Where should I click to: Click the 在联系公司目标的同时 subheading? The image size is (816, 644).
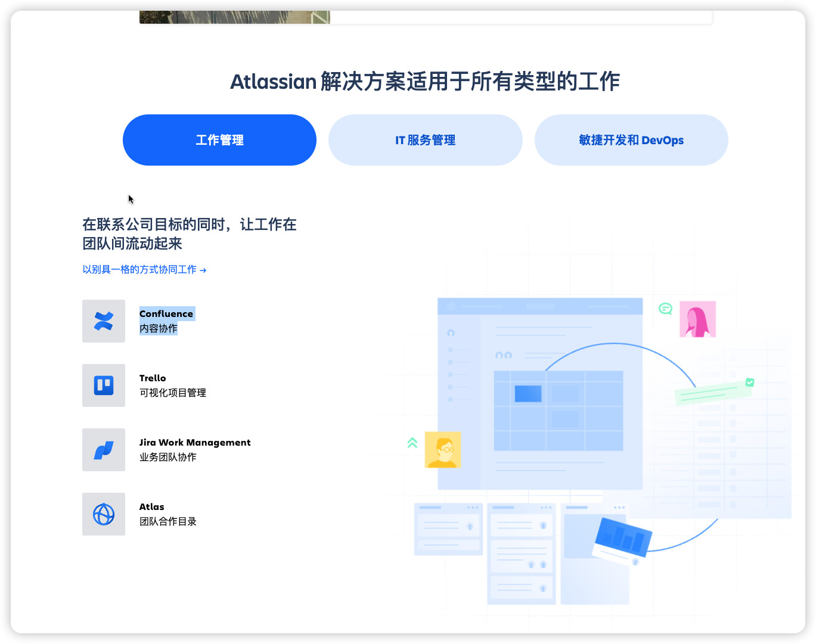190,234
